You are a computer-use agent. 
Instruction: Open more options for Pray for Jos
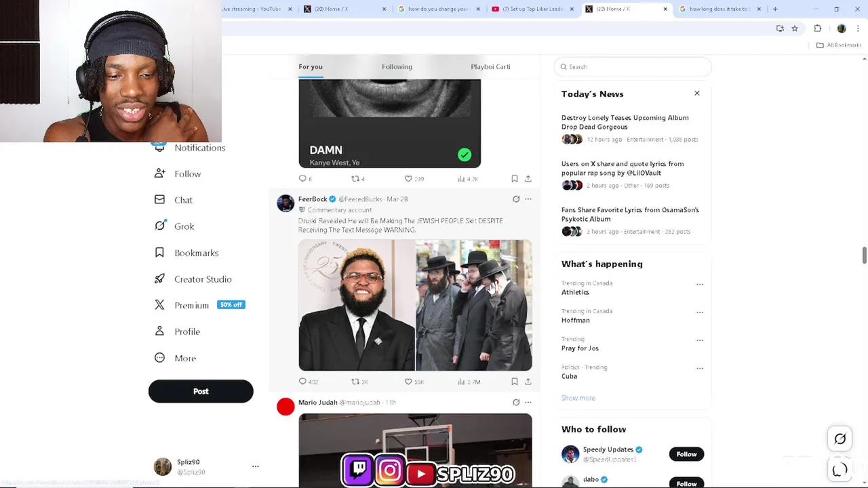(x=699, y=340)
